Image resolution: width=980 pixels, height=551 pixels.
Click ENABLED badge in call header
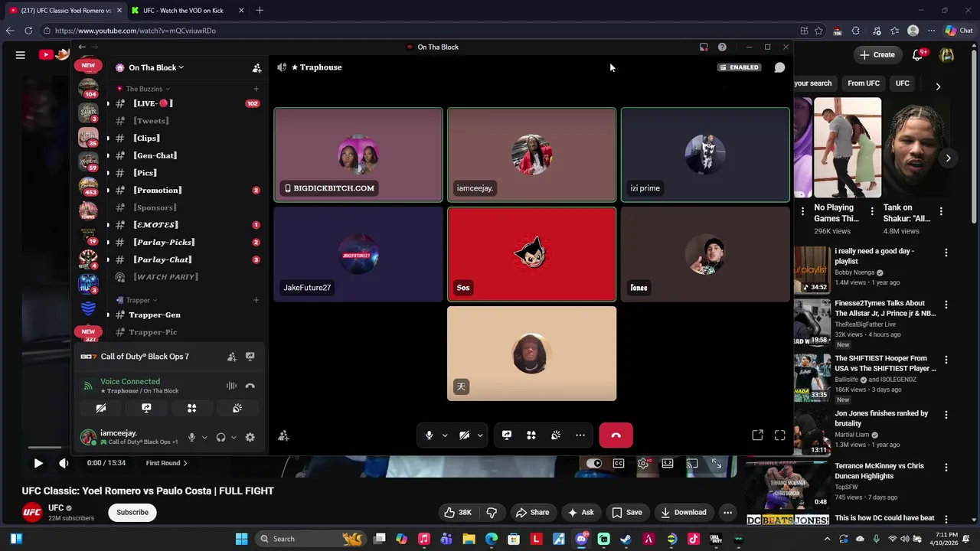(739, 67)
